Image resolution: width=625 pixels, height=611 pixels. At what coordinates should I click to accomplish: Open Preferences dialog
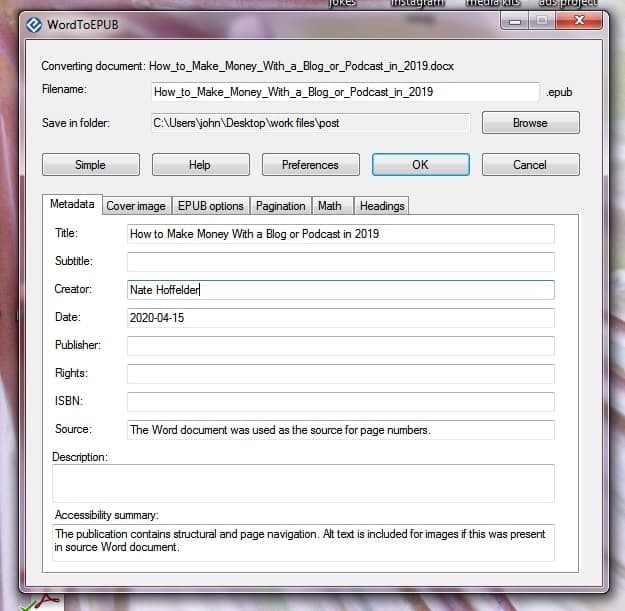pos(311,165)
